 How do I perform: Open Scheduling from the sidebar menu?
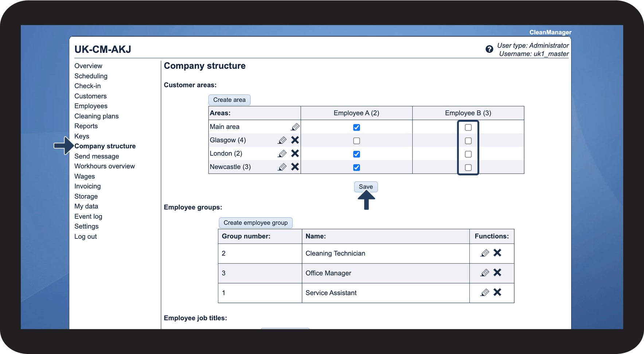coord(91,76)
